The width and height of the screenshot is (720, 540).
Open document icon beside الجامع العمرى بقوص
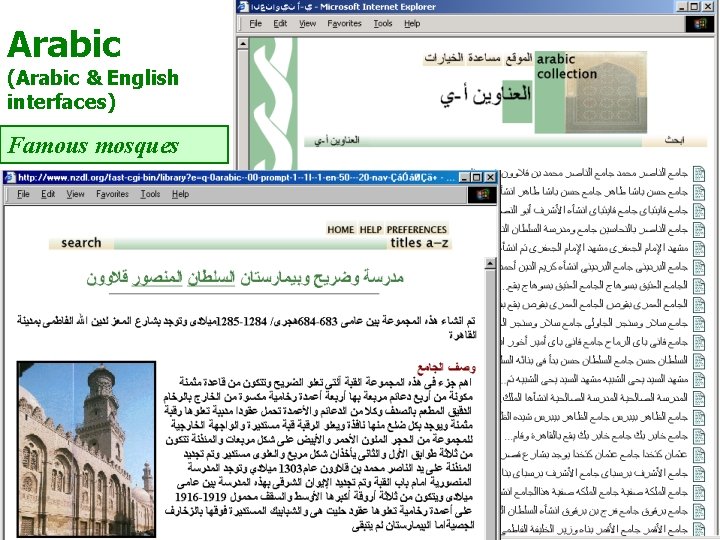699,305
